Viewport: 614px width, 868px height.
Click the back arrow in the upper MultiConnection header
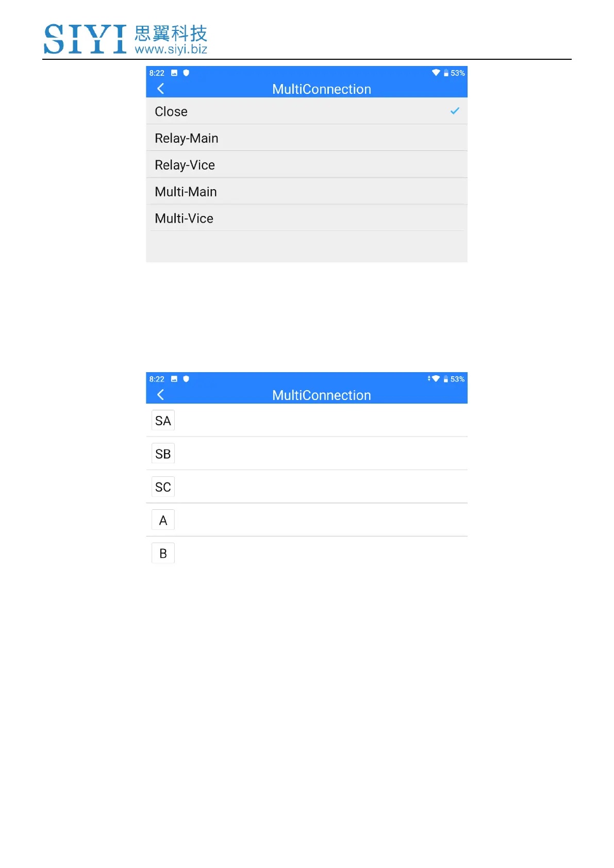click(161, 89)
